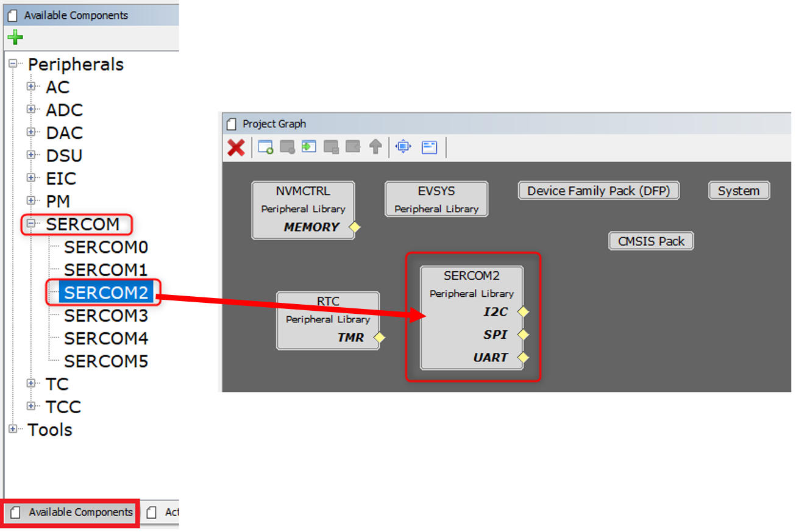Click the red X delete icon in Project Graph
The image size is (796, 532).
point(236,147)
